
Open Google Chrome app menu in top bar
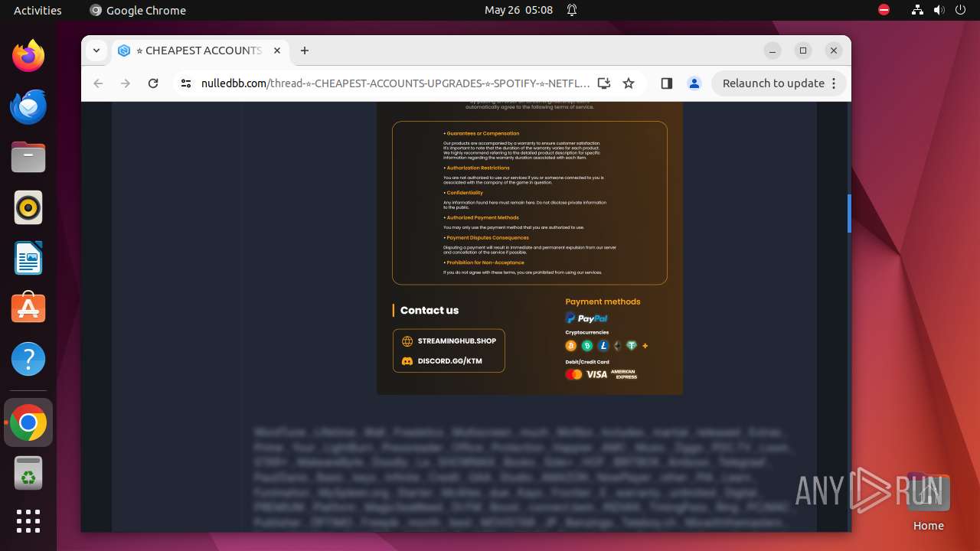(138, 10)
